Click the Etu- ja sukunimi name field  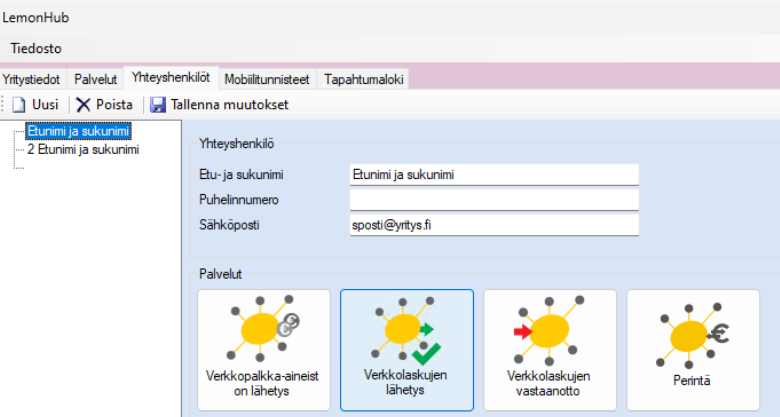click(x=493, y=175)
